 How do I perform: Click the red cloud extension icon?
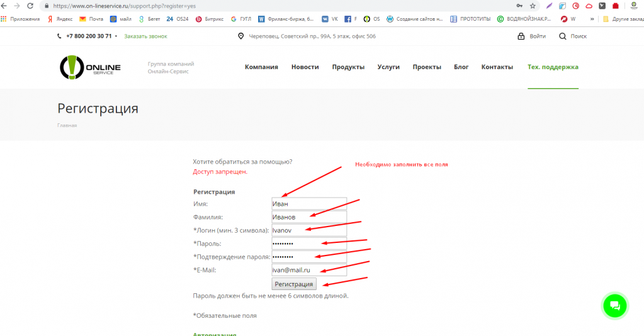(x=589, y=6)
